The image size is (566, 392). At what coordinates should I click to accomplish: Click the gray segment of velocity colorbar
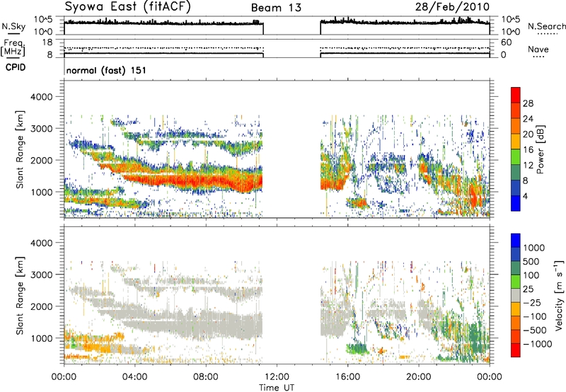(516, 296)
